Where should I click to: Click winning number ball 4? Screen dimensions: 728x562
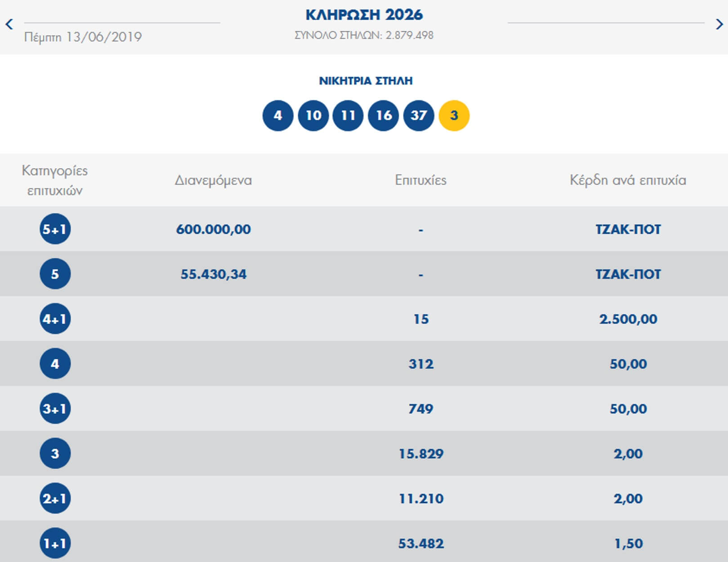point(278,116)
